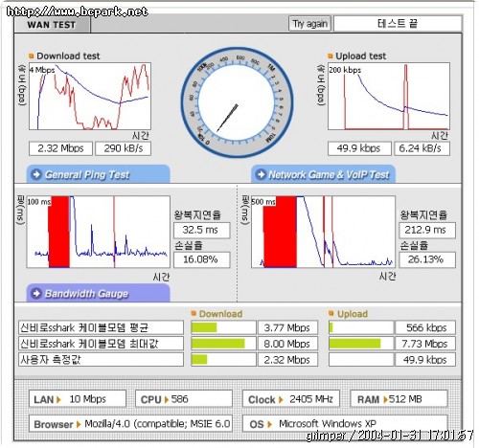Click the Download column heading in Bandwidth Gauge
Image resolution: width=479 pixels, height=448 pixels.
coord(220,314)
